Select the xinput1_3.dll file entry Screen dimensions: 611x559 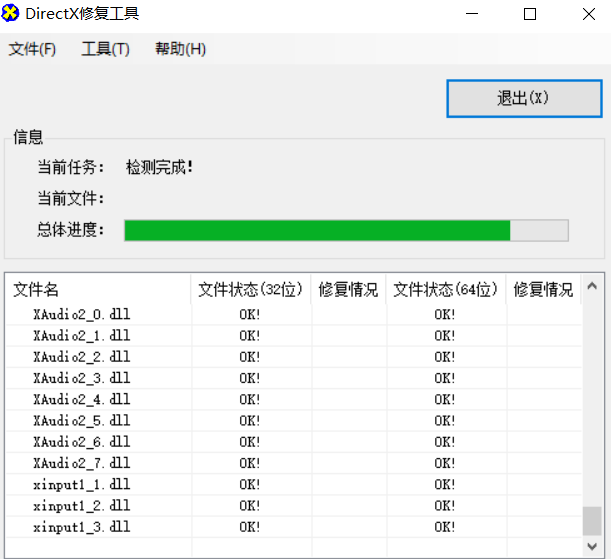tap(82, 526)
